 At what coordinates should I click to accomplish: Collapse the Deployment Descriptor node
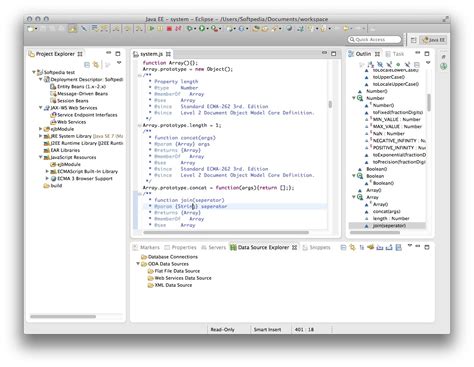pyautogui.click(x=41, y=79)
